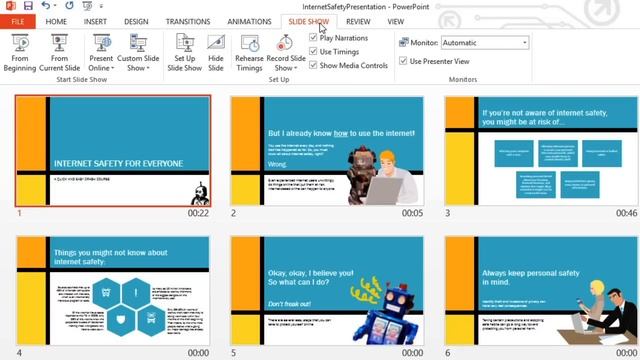The image size is (640, 360).
Task: Open the ANIMATIONS tab
Action: pyautogui.click(x=249, y=22)
